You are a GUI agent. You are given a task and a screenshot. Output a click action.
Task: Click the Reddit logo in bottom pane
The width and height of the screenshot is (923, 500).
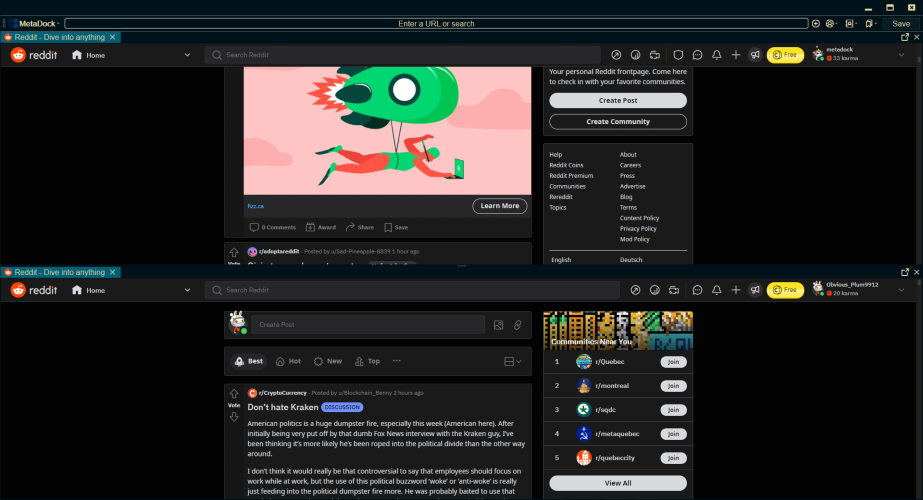coord(34,290)
